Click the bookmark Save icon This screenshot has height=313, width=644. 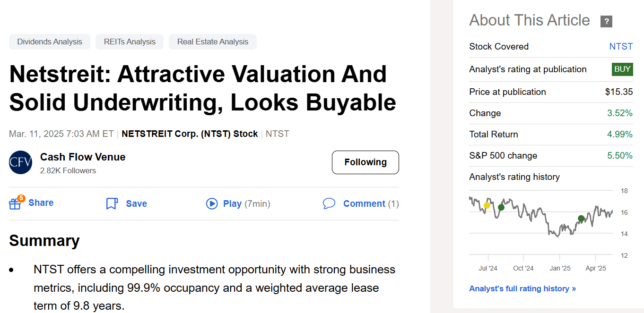112,203
